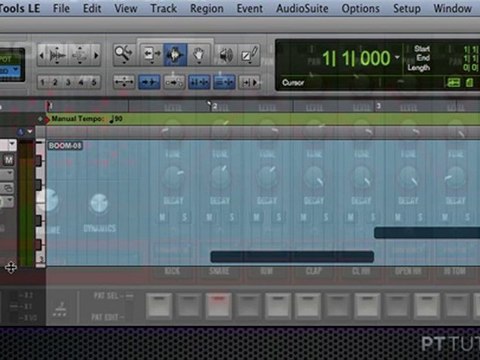Click the main counter 1|1|000 field
The image size is (480, 360).
click(356, 58)
